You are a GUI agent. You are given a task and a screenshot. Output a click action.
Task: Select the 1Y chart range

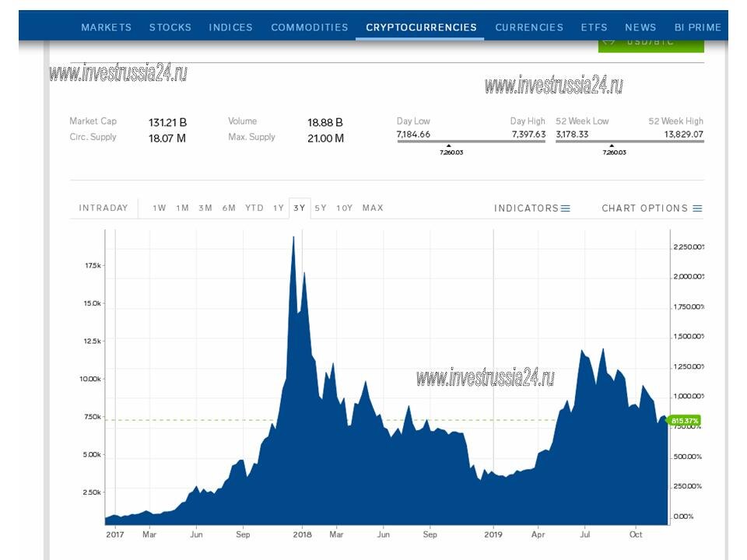[279, 208]
